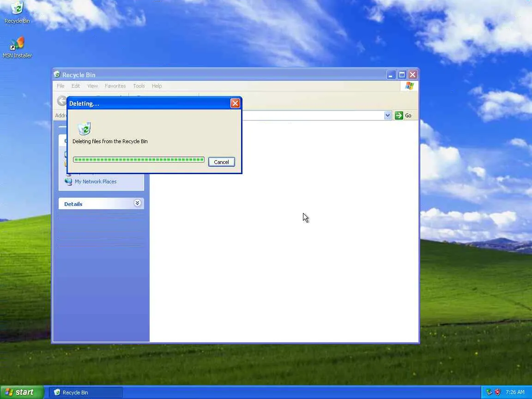Open the Recycle Bin desktop icon
Image resolution: width=532 pixels, height=399 pixels.
(x=17, y=13)
